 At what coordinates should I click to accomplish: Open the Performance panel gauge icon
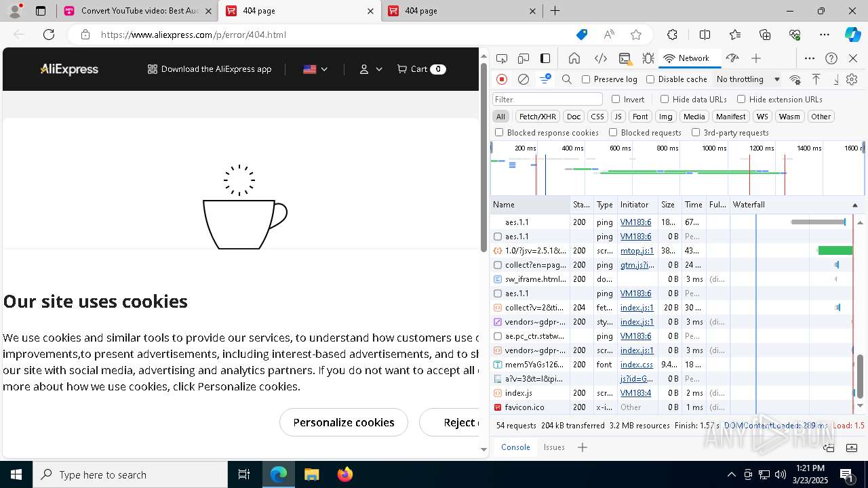(x=732, y=58)
